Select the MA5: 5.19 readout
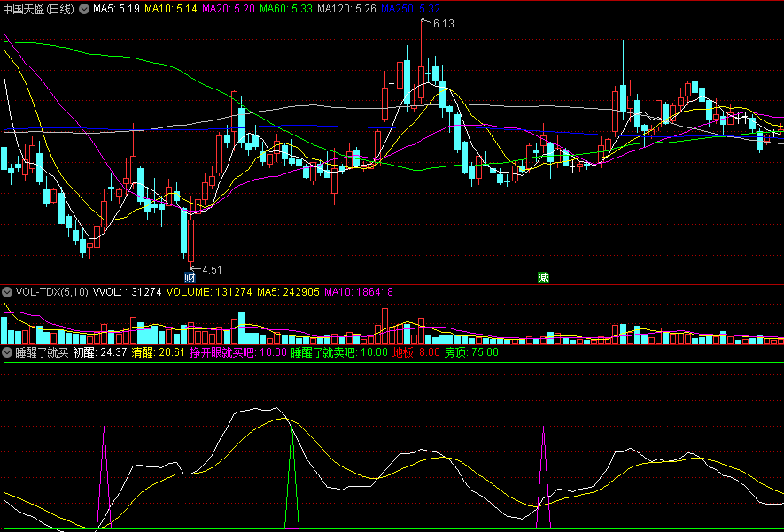 click(x=116, y=9)
